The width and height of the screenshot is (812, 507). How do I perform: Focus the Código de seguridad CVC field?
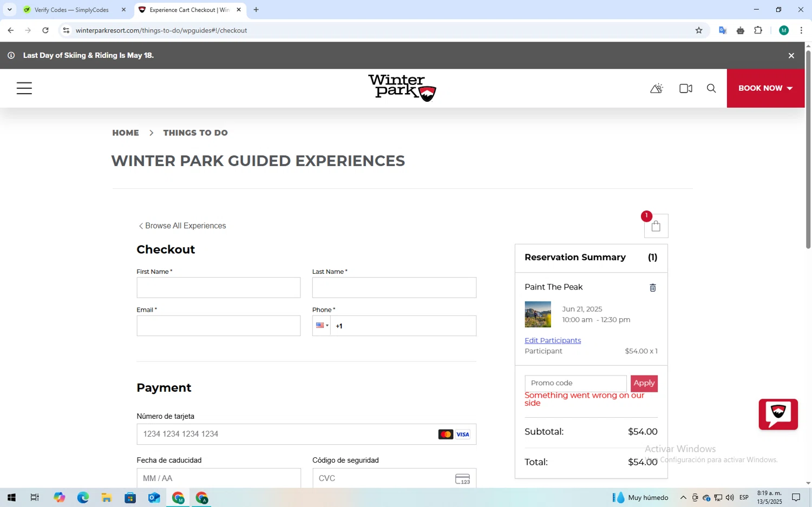[x=394, y=478]
